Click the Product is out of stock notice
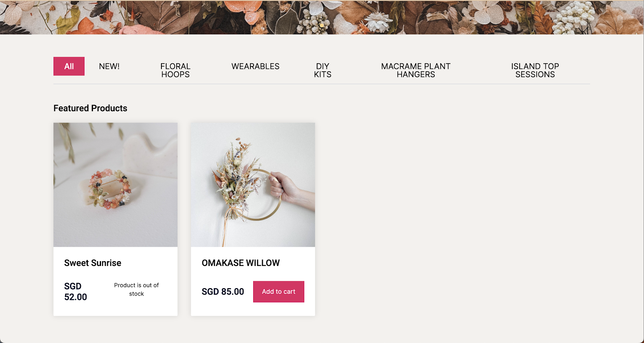 pos(136,289)
